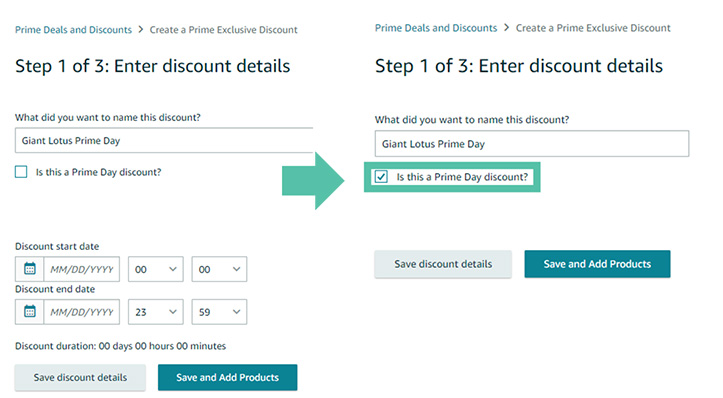Expand the start date hour dropdown
This screenshot has width=723, height=398.
tap(155, 269)
